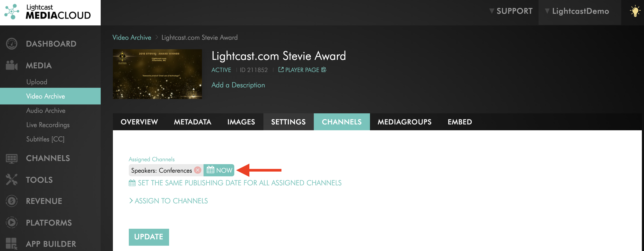Click the App Builder grid icon
The width and height of the screenshot is (644, 251).
tap(12, 244)
